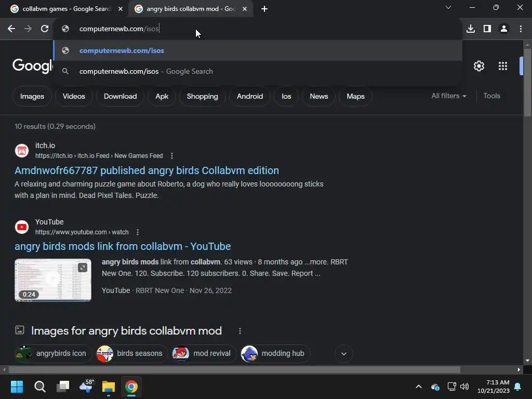Image resolution: width=532 pixels, height=399 pixels.
Task: Open the notification bell icon
Action: pyautogui.click(x=517, y=387)
